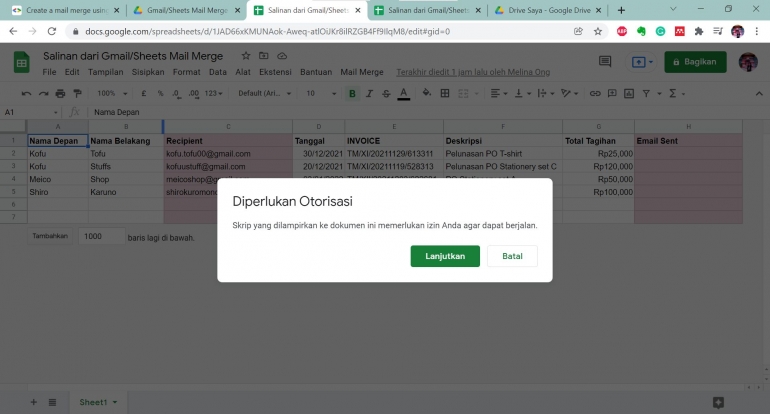Click the create filter icon
The height and width of the screenshot is (414, 770).
tap(646, 93)
